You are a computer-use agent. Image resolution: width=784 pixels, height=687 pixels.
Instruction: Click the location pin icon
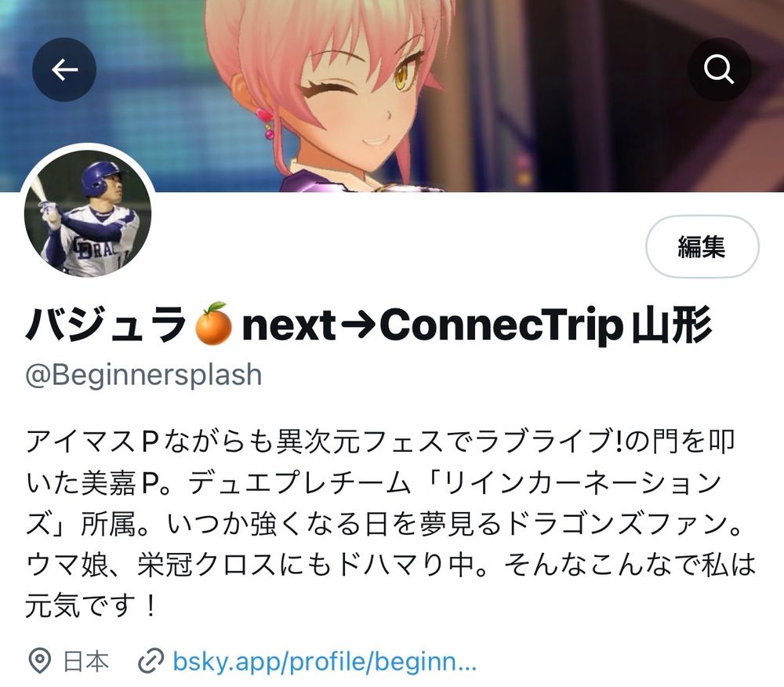pos(39,661)
